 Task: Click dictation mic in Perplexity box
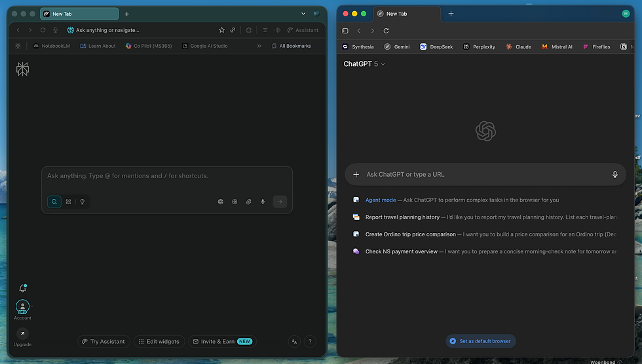(x=263, y=202)
